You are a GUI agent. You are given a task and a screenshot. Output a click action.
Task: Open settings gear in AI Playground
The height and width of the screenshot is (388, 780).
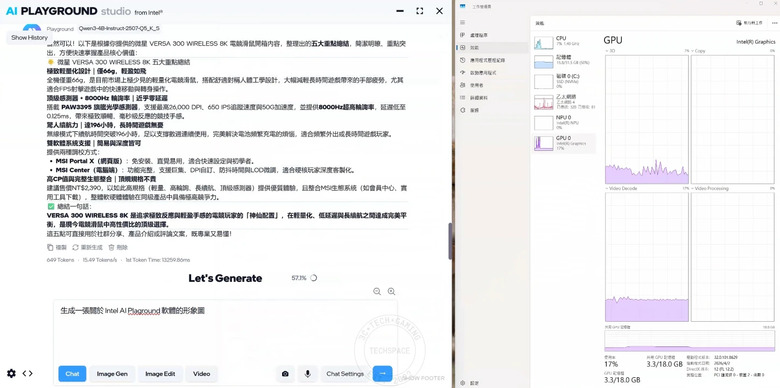click(x=11, y=373)
